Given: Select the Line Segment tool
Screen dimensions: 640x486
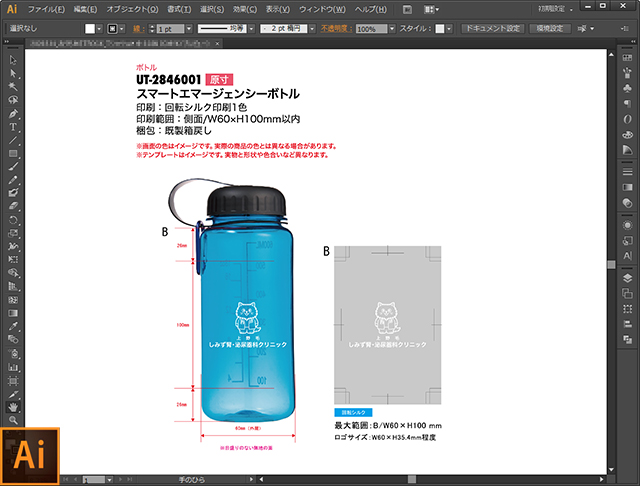Looking at the screenshot, I should 13,140.
